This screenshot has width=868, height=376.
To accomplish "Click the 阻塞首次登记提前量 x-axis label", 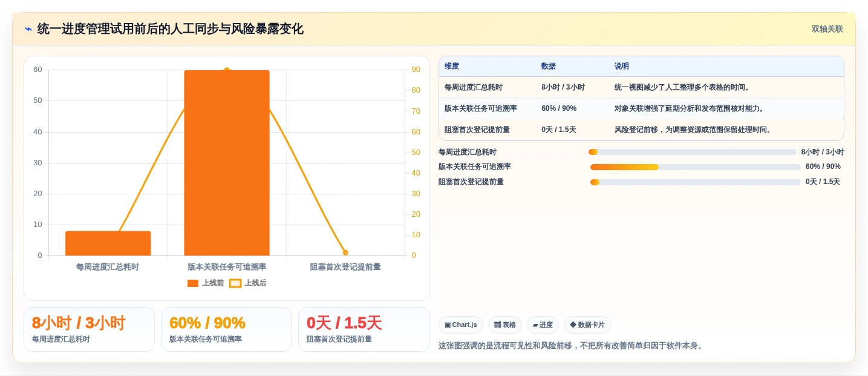I will pyautogui.click(x=345, y=267).
